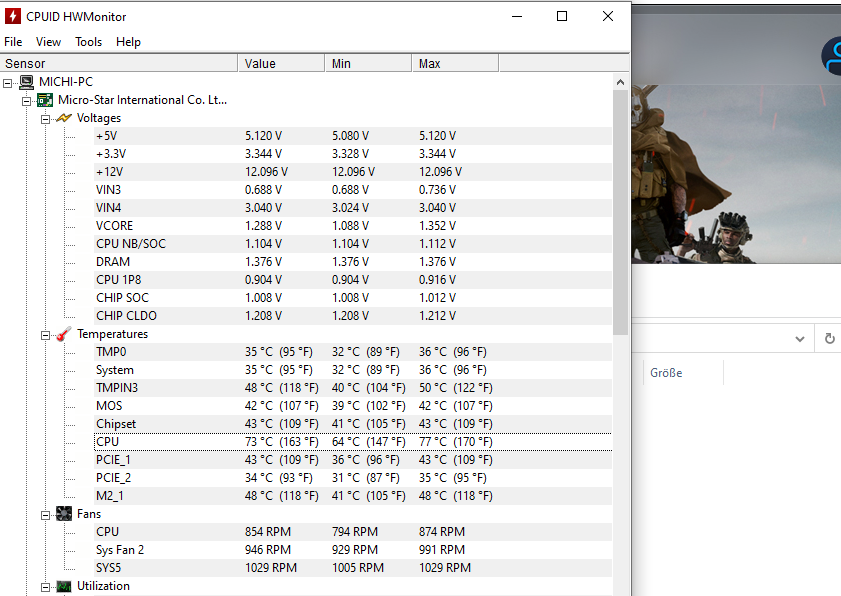841x596 pixels.
Task: Select the Sys Fan 2 row
Action: [x=353, y=550]
